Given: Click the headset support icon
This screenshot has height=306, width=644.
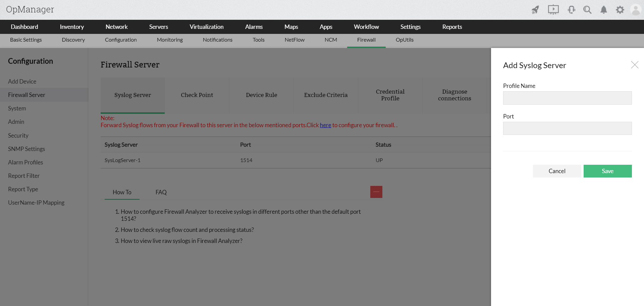Looking at the screenshot, I should 572,10.
